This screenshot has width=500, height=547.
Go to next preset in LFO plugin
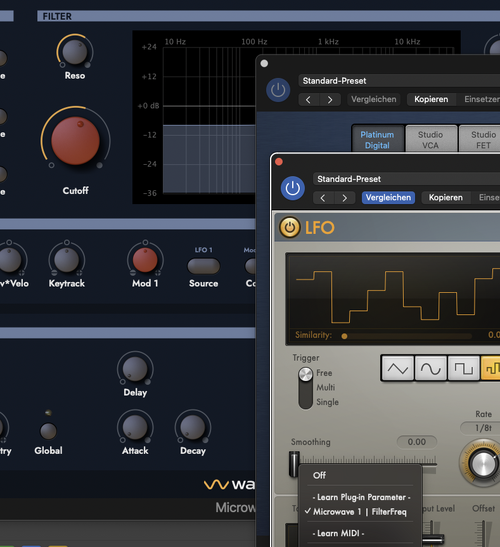coord(345,198)
